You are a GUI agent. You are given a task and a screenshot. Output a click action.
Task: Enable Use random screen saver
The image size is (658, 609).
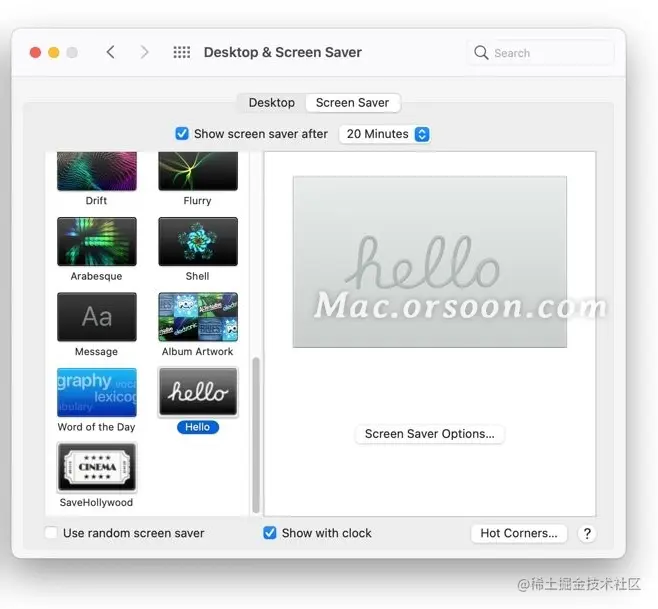(51, 533)
